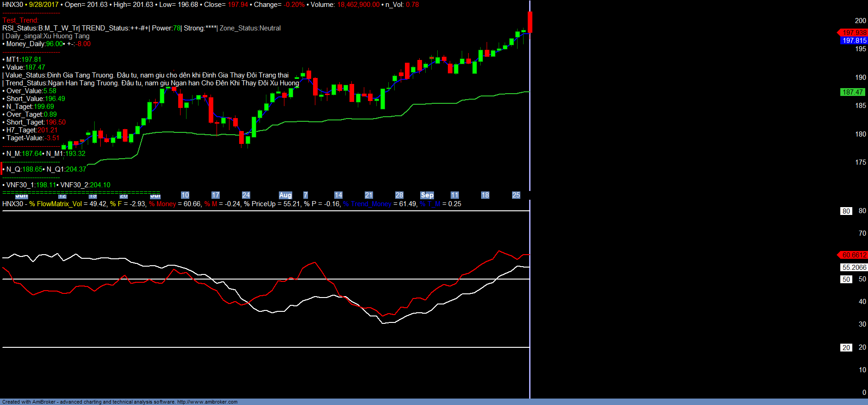This screenshot has width=868, height=405.
Task: Click the white 55.2066 indicator tag
Action: [x=854, y=268]
